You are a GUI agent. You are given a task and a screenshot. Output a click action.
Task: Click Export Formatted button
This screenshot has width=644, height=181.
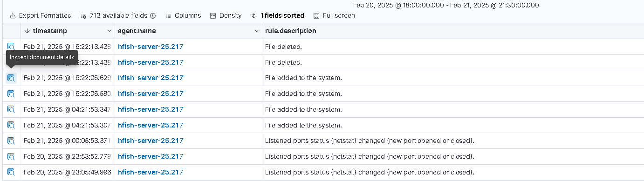point(41,15)
